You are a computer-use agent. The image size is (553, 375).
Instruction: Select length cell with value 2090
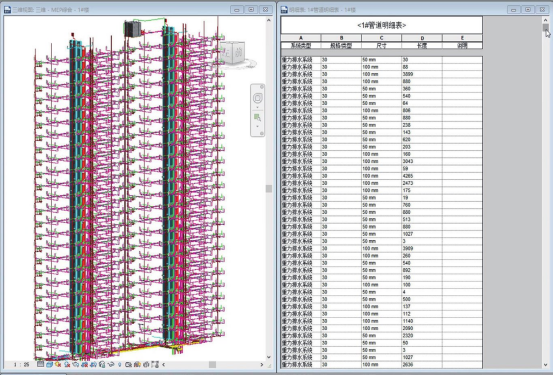click(x=422, y=328)
